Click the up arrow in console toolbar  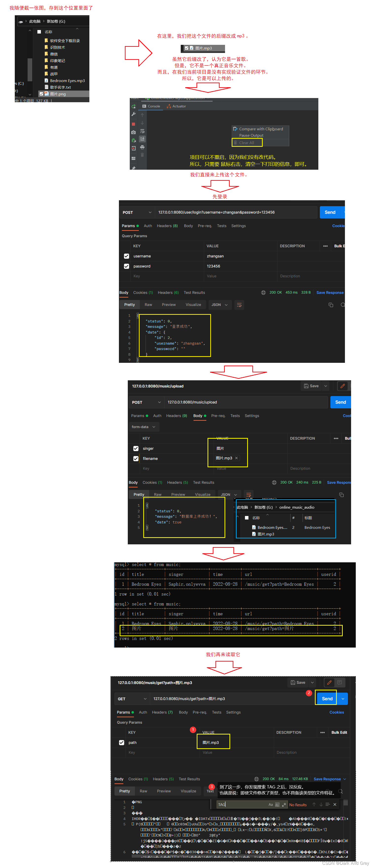pyautogui.click(x=142, y=115)
